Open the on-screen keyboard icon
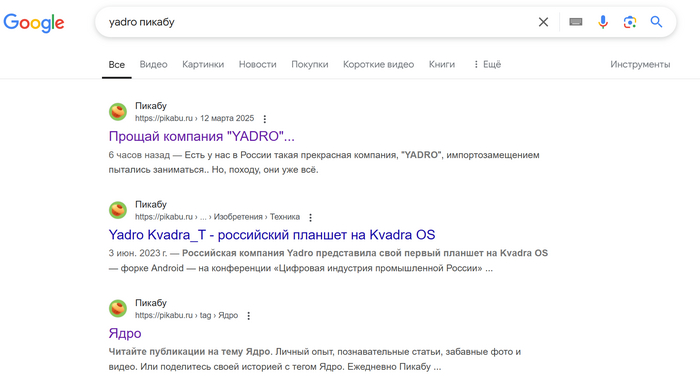This screenshot has height=381, width=700. pos(575,22)
